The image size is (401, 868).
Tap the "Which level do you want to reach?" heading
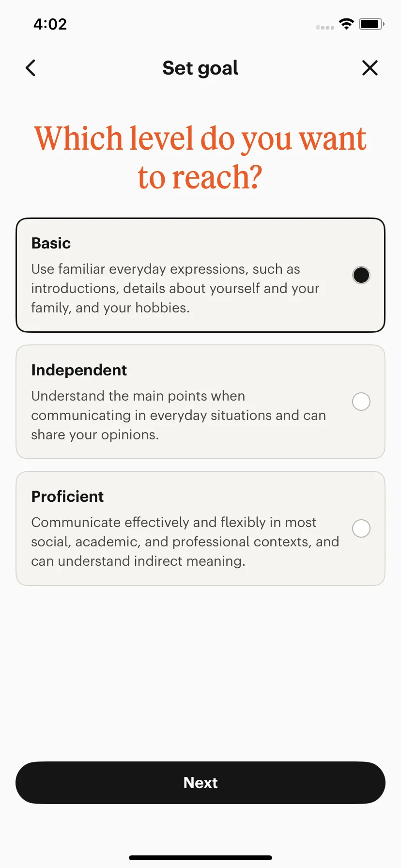click(200, 157)
